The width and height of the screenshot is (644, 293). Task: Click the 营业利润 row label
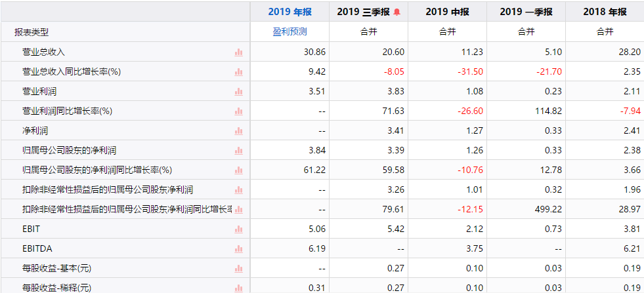point(39,92)
